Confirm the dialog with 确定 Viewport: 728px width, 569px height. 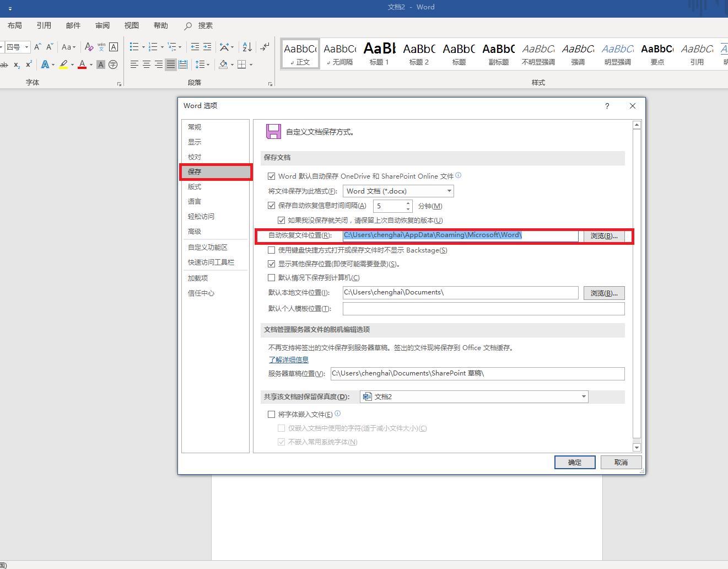click(575, 462)
